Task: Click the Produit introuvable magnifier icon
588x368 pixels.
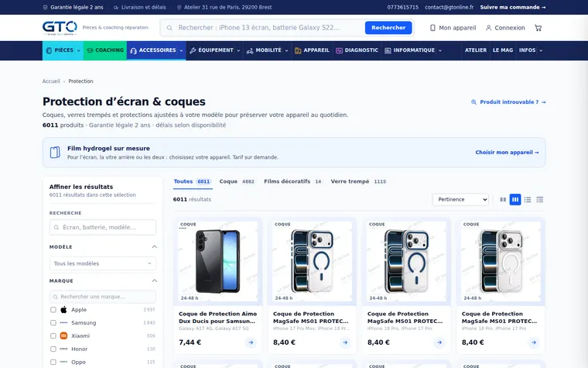Action: (x=473, y=102)
